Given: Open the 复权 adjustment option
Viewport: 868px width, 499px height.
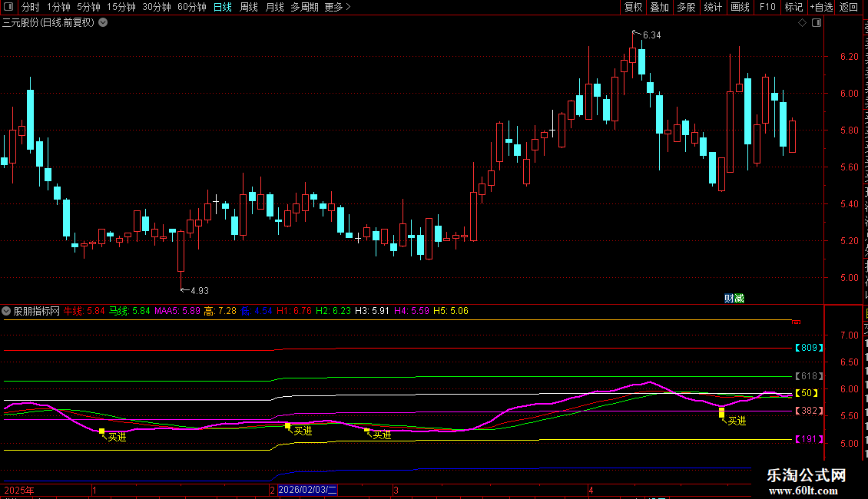Looking at the screenshot, I should pyautogui.click(x=633, y=7).
